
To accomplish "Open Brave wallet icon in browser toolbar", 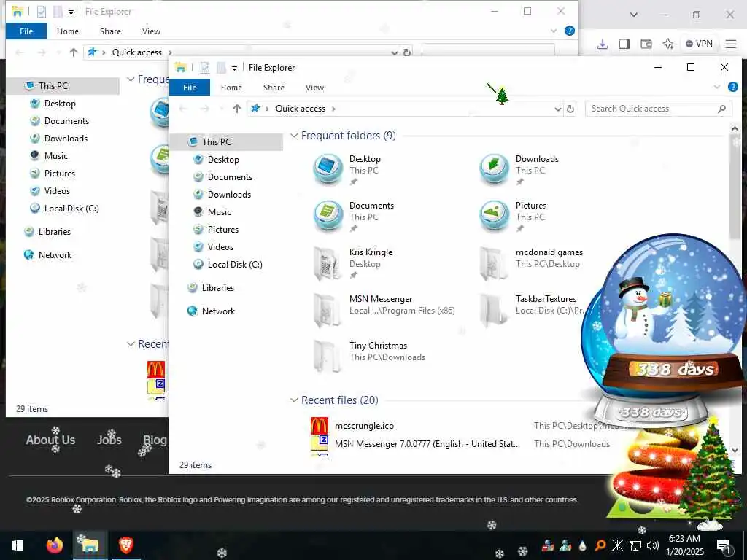I will [646, 44].
